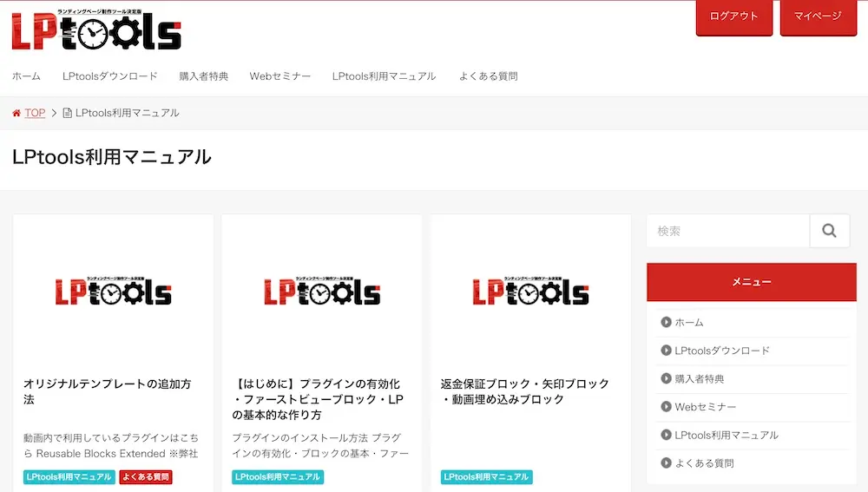The height and width of the screenshot is (492, 868).
Task: Select 購入者特典 in the sidebar menu
Action: [x=699, y=378]
